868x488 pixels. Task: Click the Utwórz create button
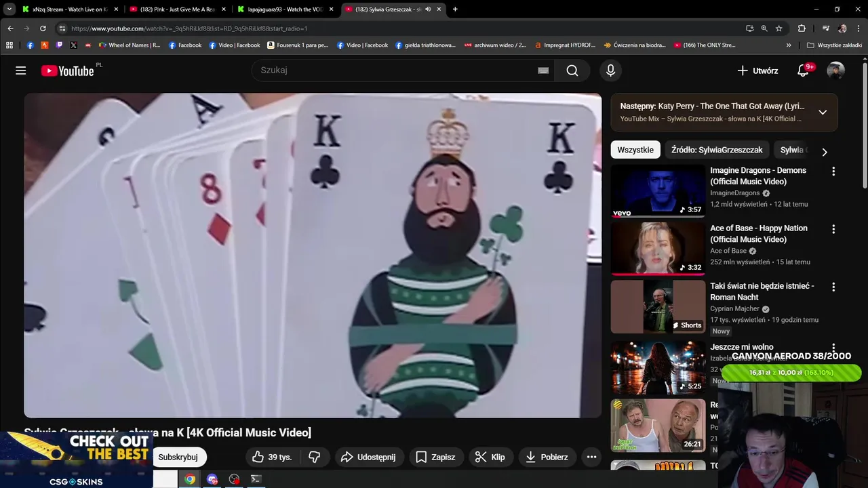pyautogui.click(x=757, y=70)
